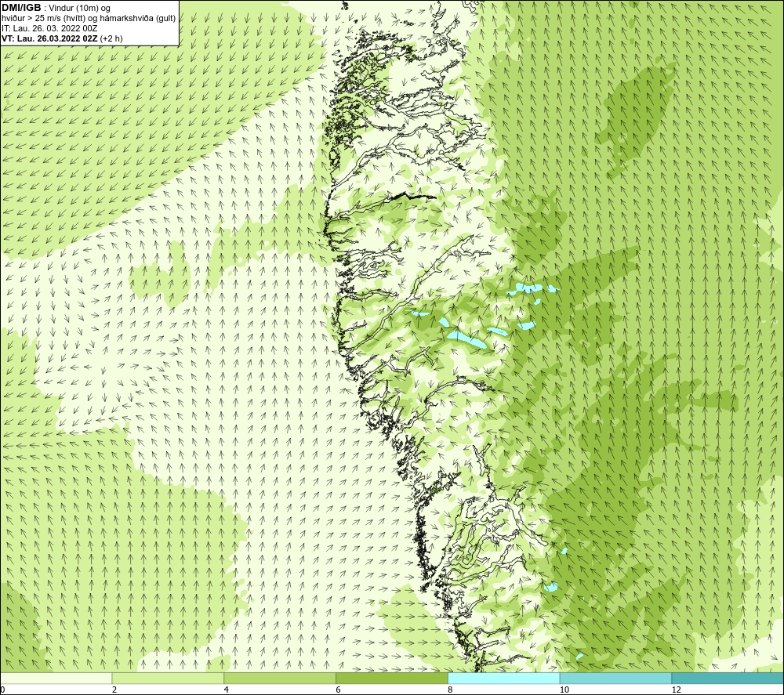Click the 10–12 teal scale segment
The height and width of the screenshot is (695, 784).
[x=616, y=678]
